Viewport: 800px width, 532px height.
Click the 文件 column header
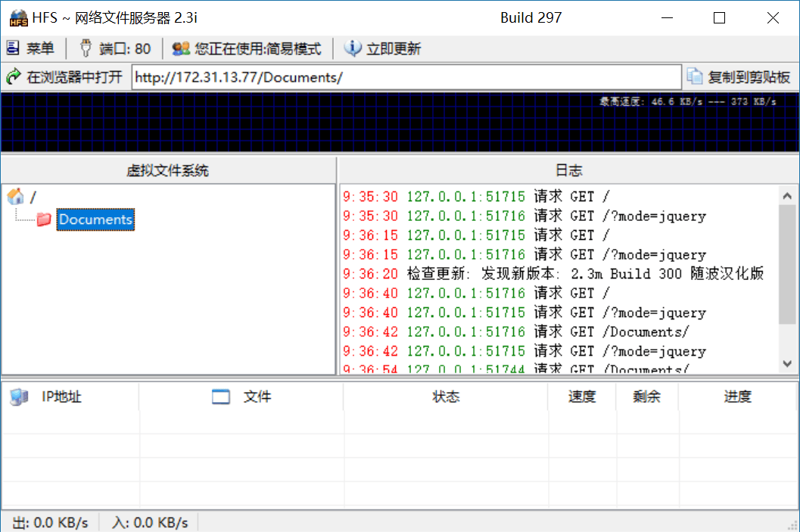click(x=257, y=397)
